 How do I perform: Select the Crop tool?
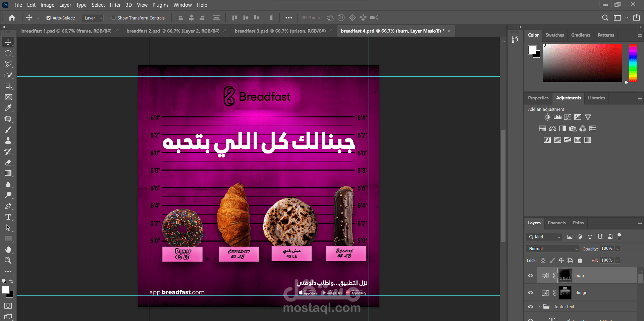pos(8,86)
